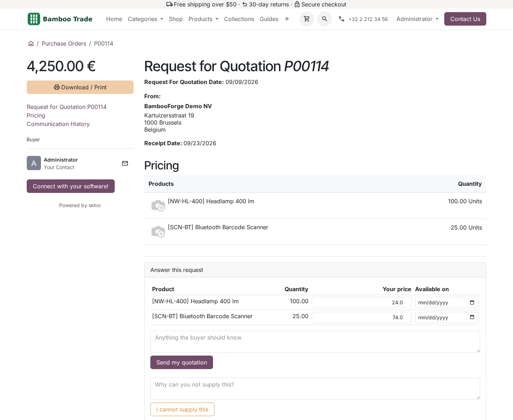Image resolution: width=513 pixels, height=420 pixels.
Task: Click the 'Why can you not supply this?' textbox
Action: pos(315,389)
